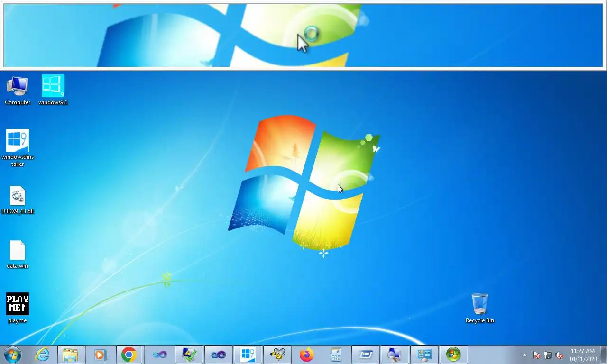The image size is (607, 364).
Task: Launch Google Chrome from the taskbar
Action: point(129,355)
